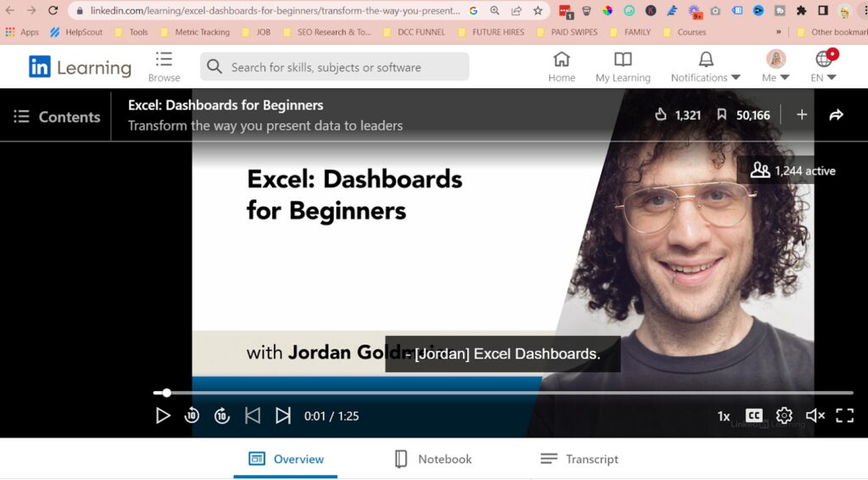Open the EN language dropdown
The width and height of the screenshot is (868, 480).
click(x=823, y=67)
